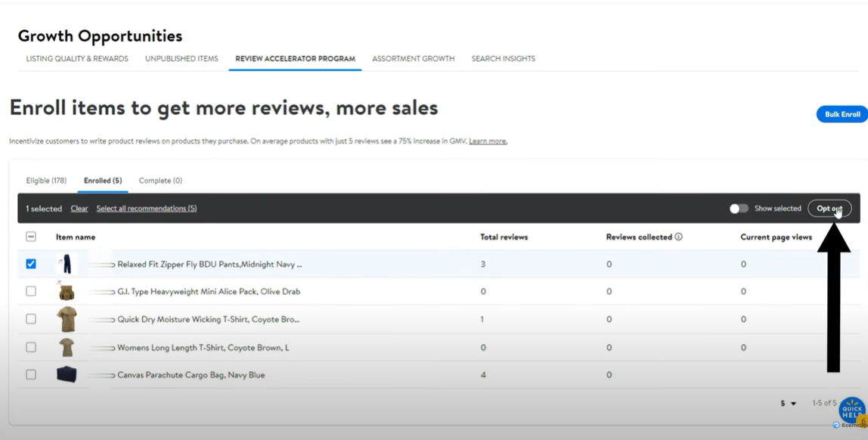868x440 pixels.
Task: Click the Reviews collected column header
Action: 639,237
